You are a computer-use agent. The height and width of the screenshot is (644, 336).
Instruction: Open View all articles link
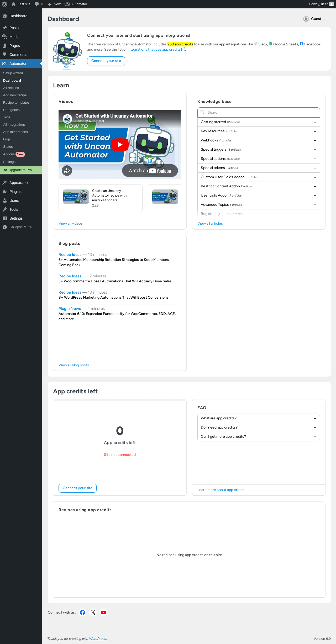(x=210, y=224)
